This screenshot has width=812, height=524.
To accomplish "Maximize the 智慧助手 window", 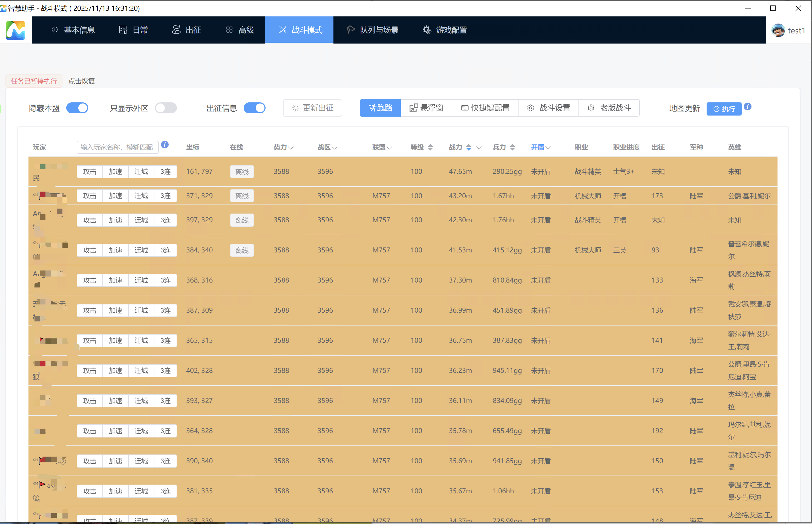I will (x=773, y=8).
